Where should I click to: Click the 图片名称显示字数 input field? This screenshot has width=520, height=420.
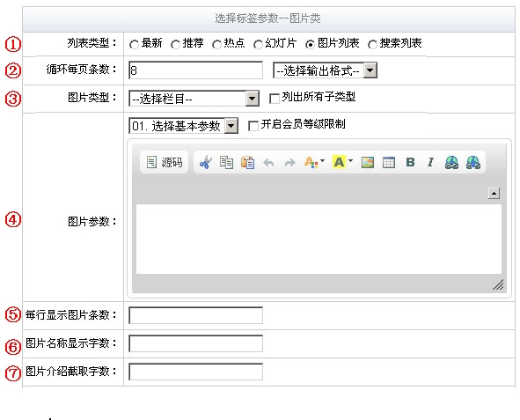[x=195, y=343]
